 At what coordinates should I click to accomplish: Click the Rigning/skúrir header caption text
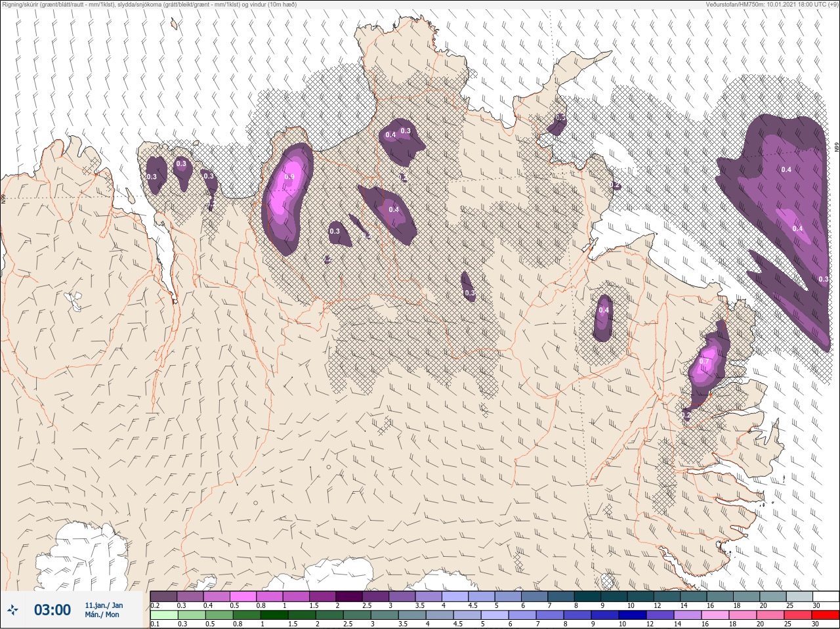[150, 4]
